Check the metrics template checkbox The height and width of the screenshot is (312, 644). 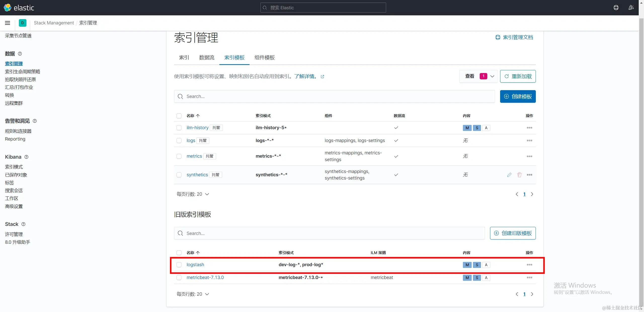tap(179, 156)
